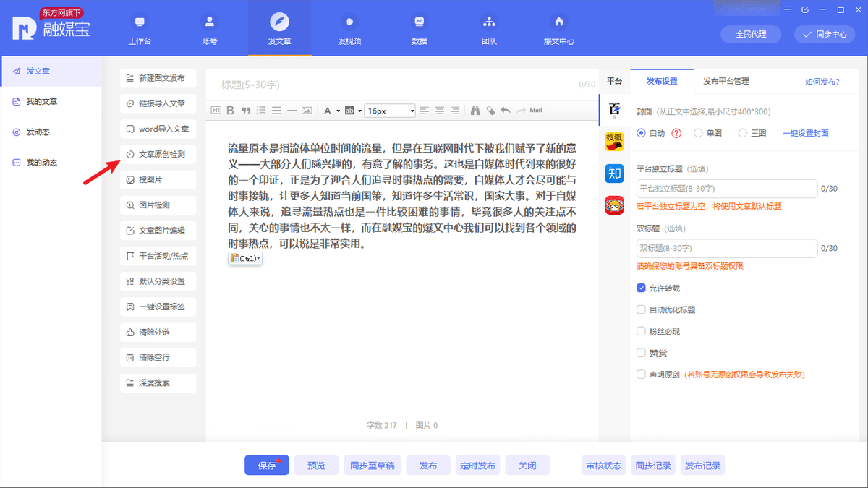This screenshot has width=868, height=488.
Task: Select the Zhihu platform icon
Action: tap(614, 174)
